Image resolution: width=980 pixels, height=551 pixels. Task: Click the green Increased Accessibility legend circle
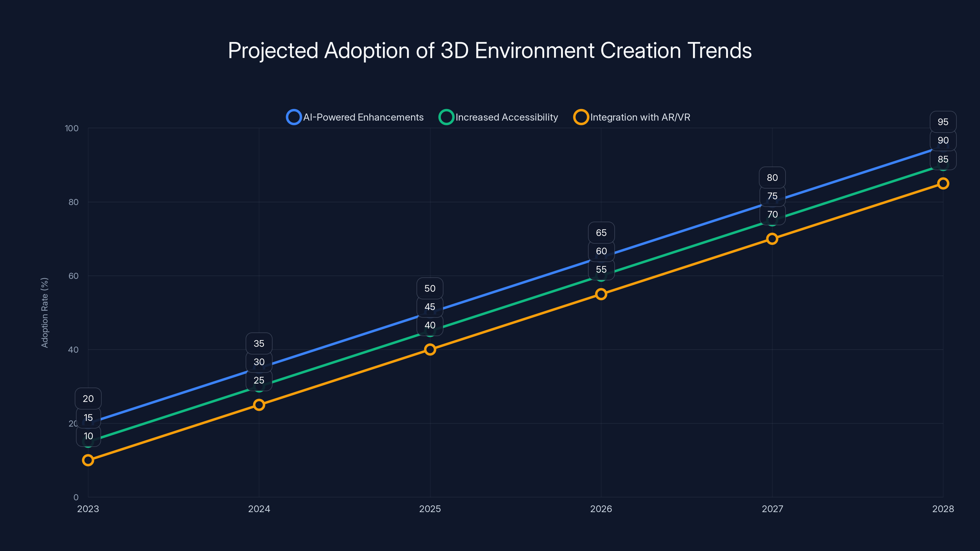coord(446,117)
